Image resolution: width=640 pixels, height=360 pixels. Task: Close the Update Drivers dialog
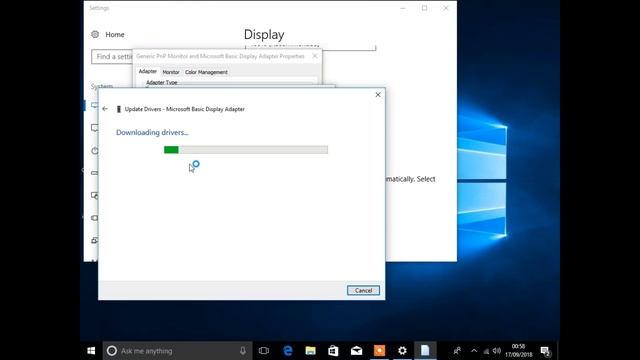pos(378,95)
